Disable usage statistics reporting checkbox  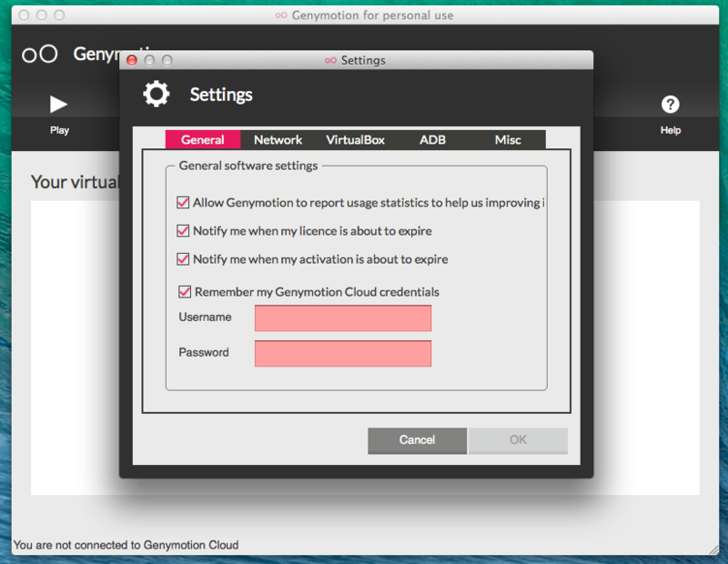(x=183, y=202)
